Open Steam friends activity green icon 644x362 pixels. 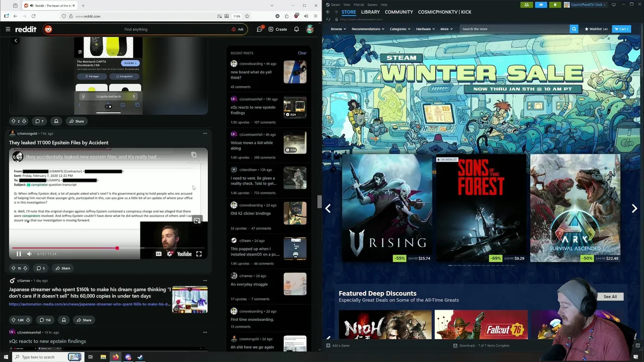click(x=526, y=5)
